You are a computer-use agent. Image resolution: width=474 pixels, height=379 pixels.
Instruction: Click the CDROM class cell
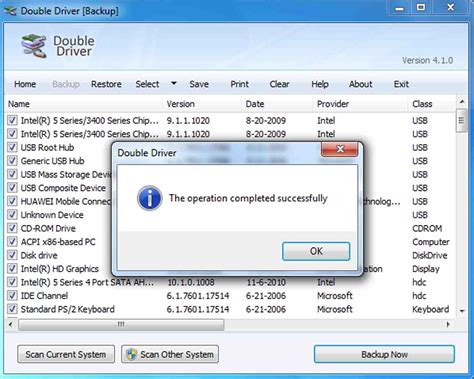[427, 228]
